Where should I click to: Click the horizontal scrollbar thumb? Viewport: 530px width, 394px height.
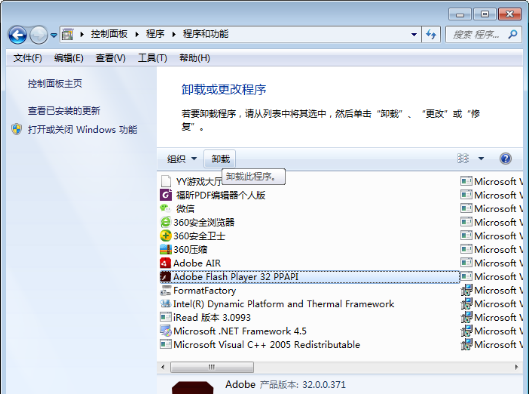212,367
